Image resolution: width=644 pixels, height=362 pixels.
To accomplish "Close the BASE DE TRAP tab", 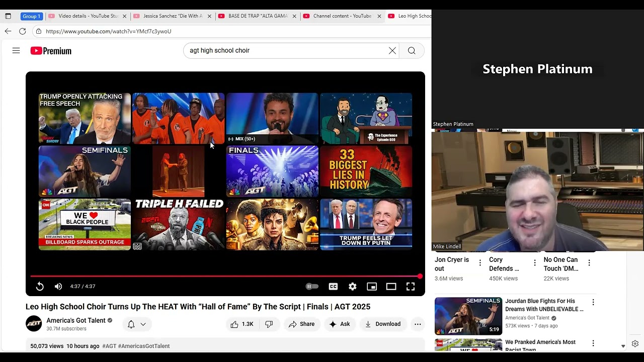I will (x=295, y=16).
